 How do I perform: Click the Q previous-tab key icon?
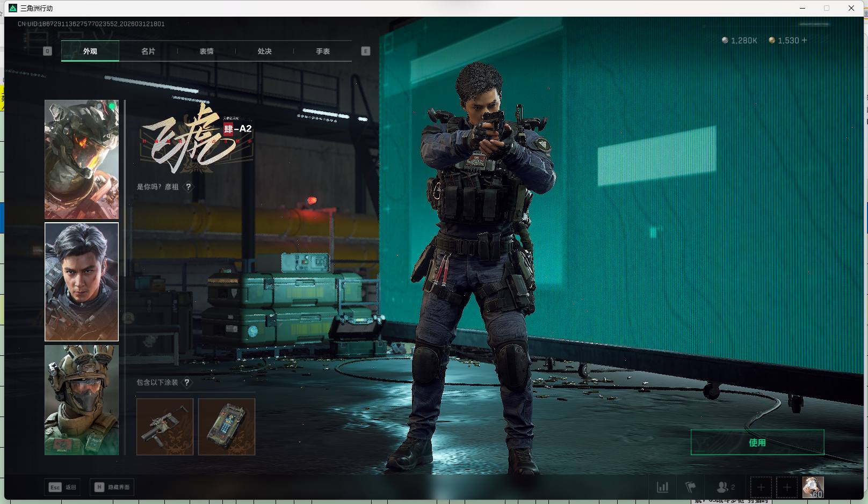coord(47,51)
